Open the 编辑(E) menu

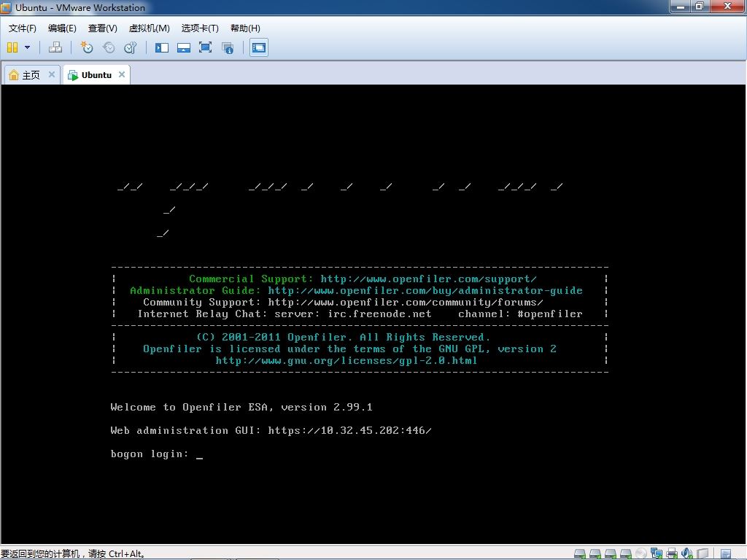click(62, 28)
